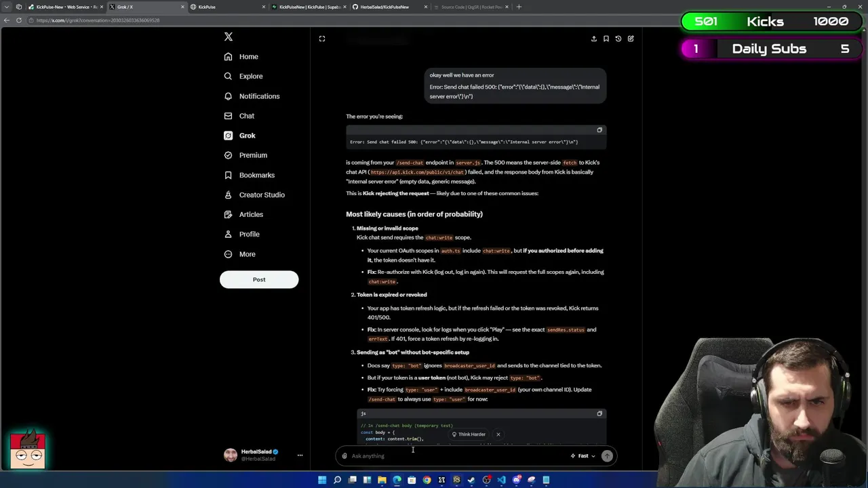This screenshot has width=868, height=488.
Task: Copy the error message code block
Action: (x=599, y=129)
